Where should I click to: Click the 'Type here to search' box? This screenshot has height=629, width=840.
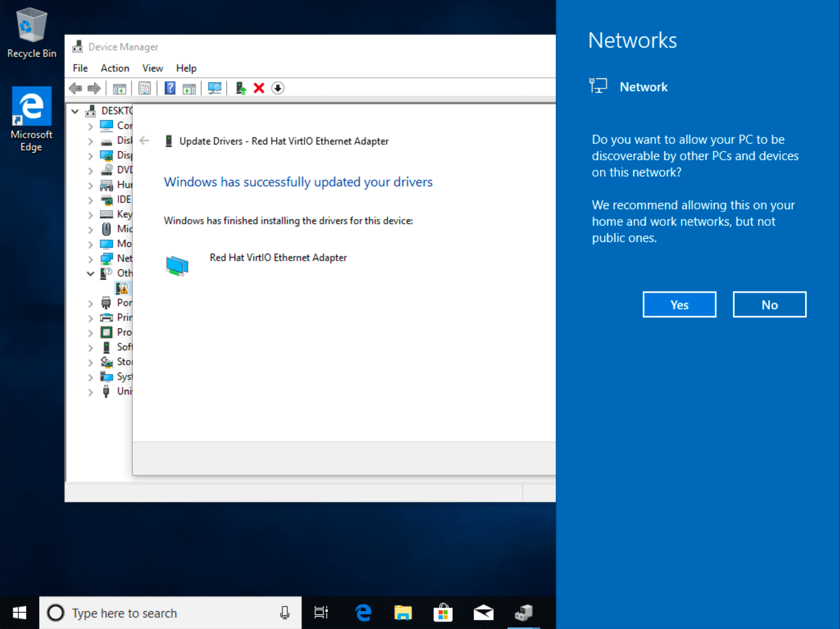[x=170, y=613]
